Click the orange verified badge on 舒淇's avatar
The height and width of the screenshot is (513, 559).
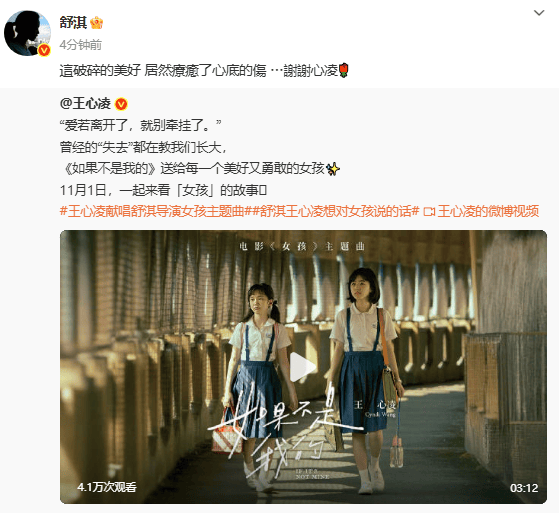point(44,50)
